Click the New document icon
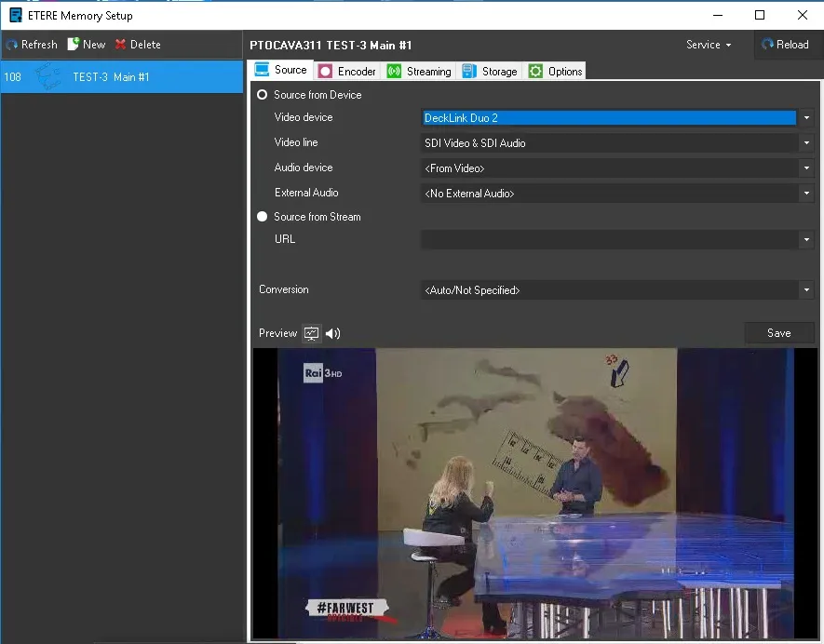 coord(74,45)
